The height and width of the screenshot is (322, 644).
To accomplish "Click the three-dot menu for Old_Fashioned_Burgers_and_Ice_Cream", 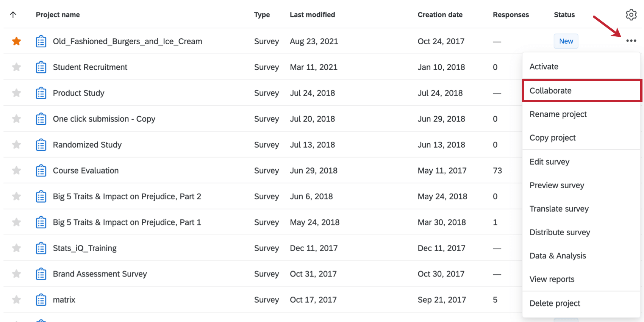I will pos(631,41).
